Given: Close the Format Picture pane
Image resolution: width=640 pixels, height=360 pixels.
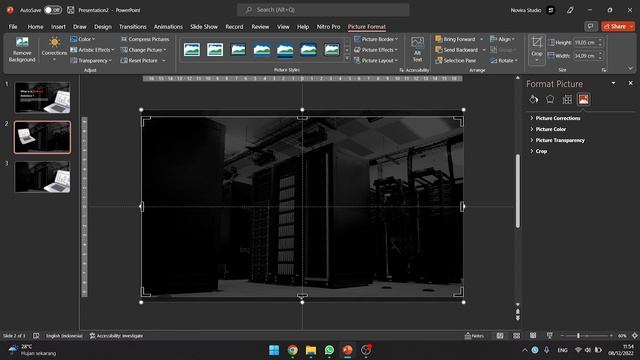Looking at the screenshot, I should click(631, 83).
